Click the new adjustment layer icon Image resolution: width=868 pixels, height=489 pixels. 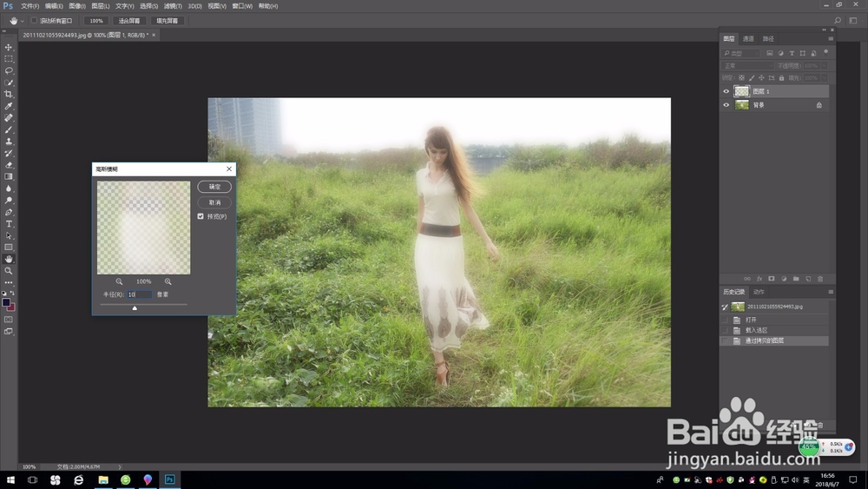click(x=784, y=279)
